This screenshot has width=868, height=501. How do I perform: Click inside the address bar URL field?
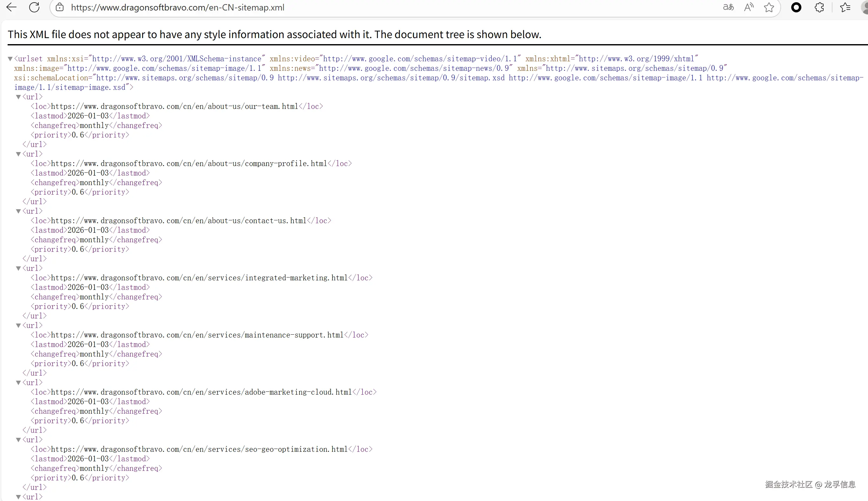click(178, 7)
